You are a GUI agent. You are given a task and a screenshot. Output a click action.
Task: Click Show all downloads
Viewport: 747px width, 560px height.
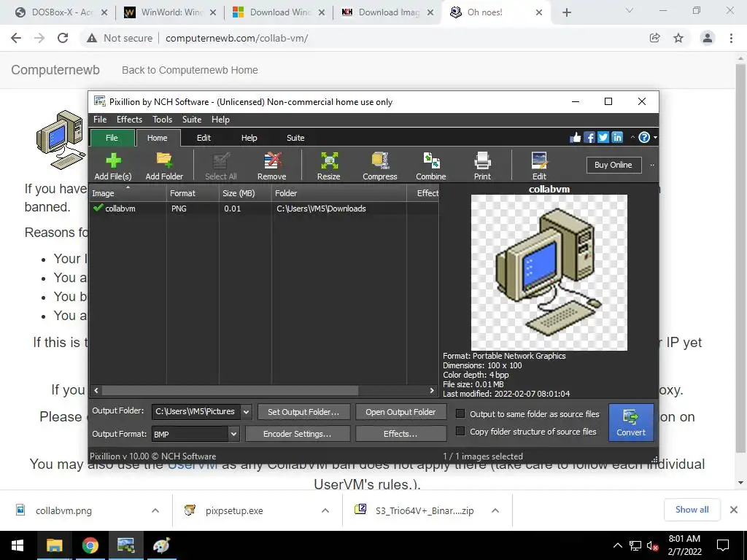click(692, 510)
